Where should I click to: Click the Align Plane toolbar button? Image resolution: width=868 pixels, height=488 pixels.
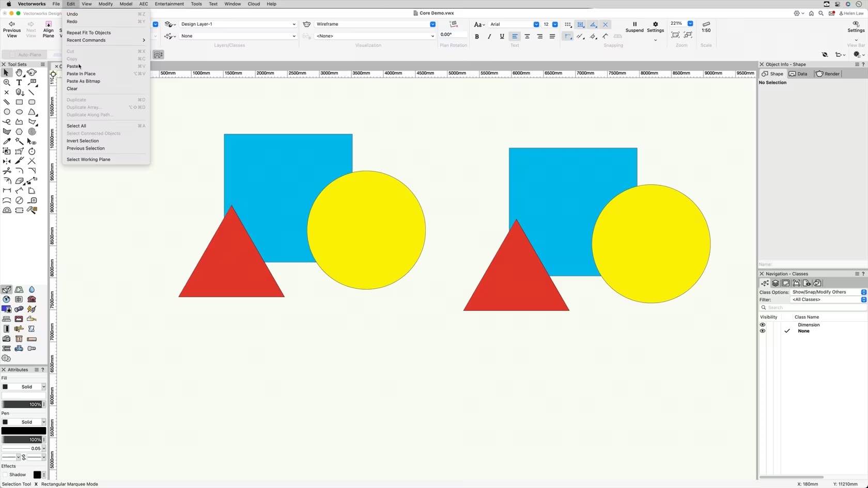[48, 29]
